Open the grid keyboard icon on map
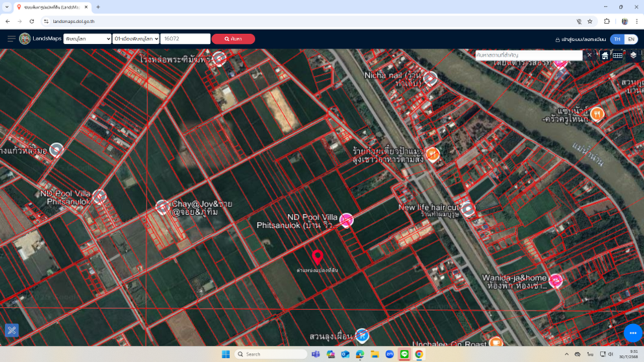 tap(618, 55)
